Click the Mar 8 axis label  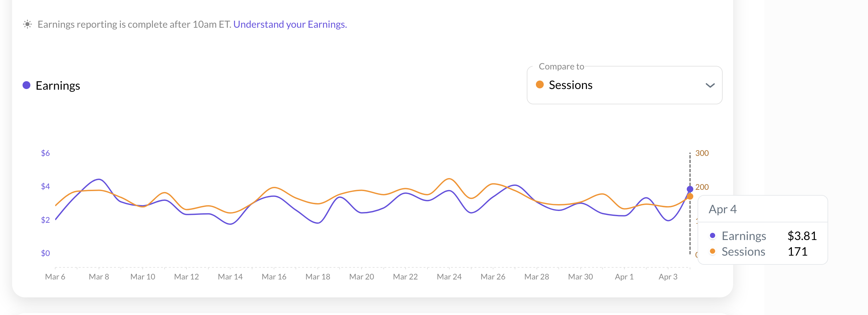click(x=99, y=277)
